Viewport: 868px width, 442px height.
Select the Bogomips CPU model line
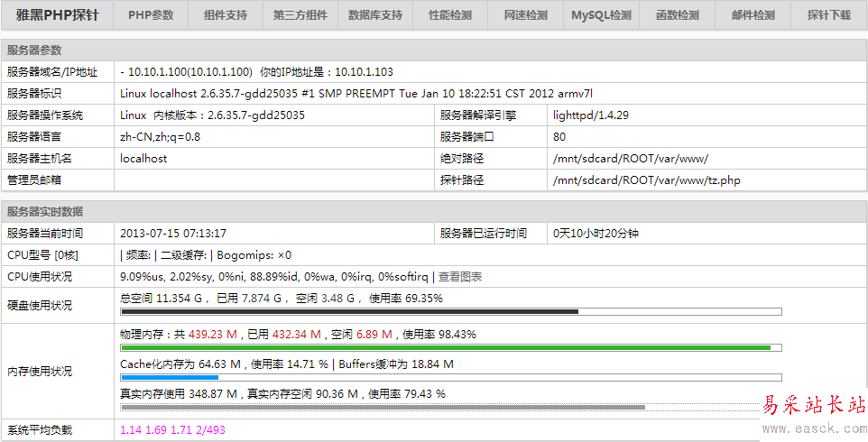[206, 255]
